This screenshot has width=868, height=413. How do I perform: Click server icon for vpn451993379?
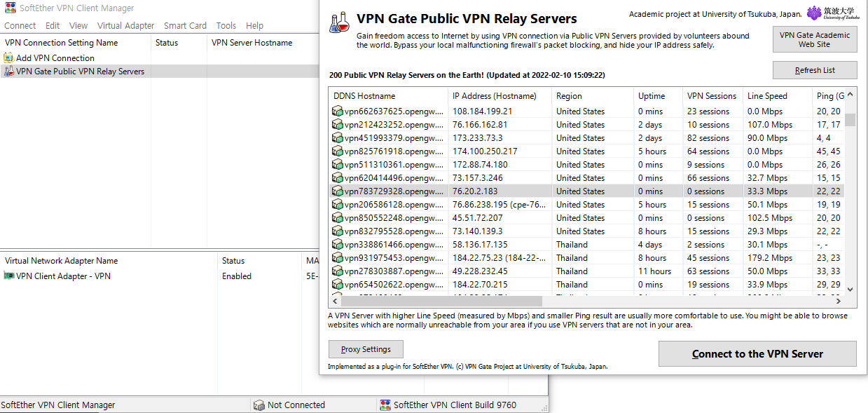(x=338, y=138)
